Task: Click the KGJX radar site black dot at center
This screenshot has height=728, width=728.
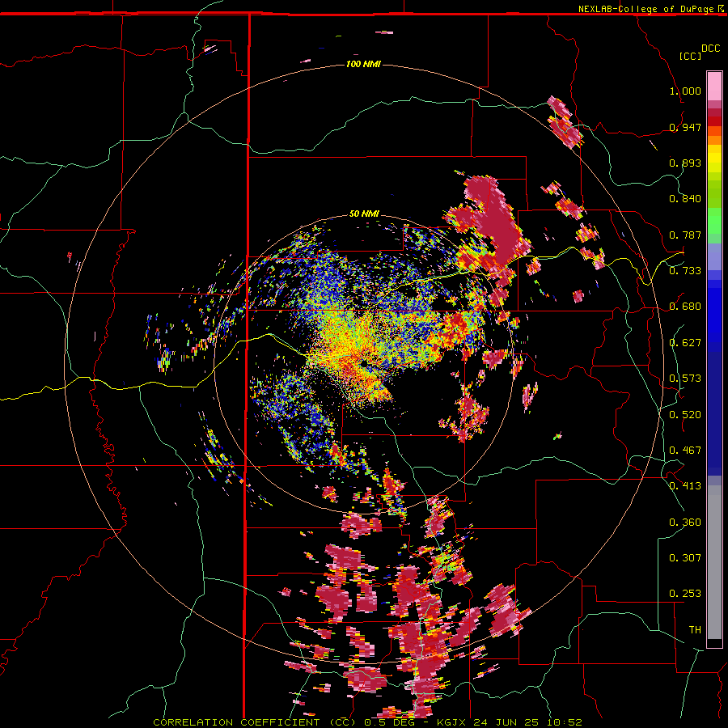Action: 364,362
